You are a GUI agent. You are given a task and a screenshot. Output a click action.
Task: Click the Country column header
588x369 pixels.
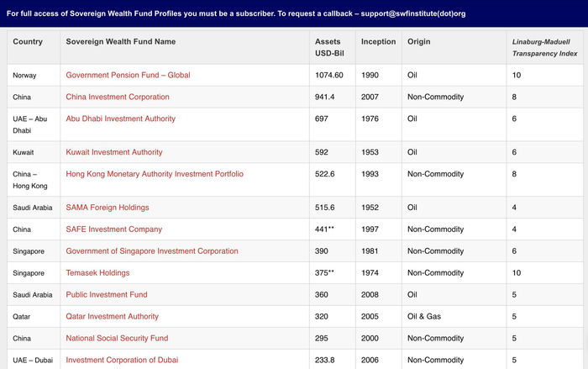point(28,41)
